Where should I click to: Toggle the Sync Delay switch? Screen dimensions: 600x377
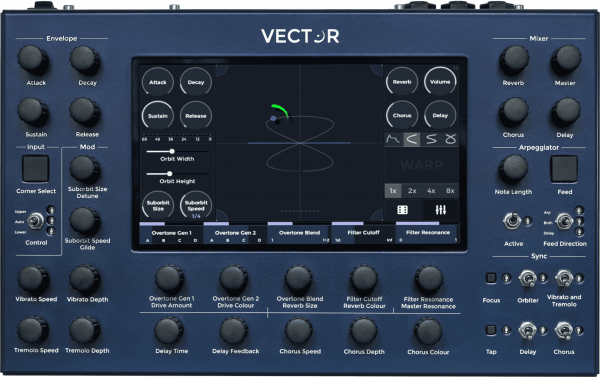pyautogui.click(x=527, y=330)
